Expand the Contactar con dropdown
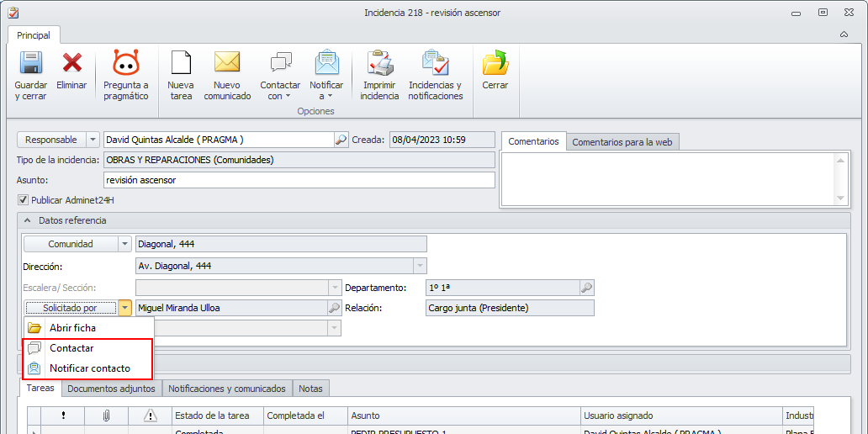Image resolution: width=868 pixels, height=434 pixels. click(x=280, y=90)
